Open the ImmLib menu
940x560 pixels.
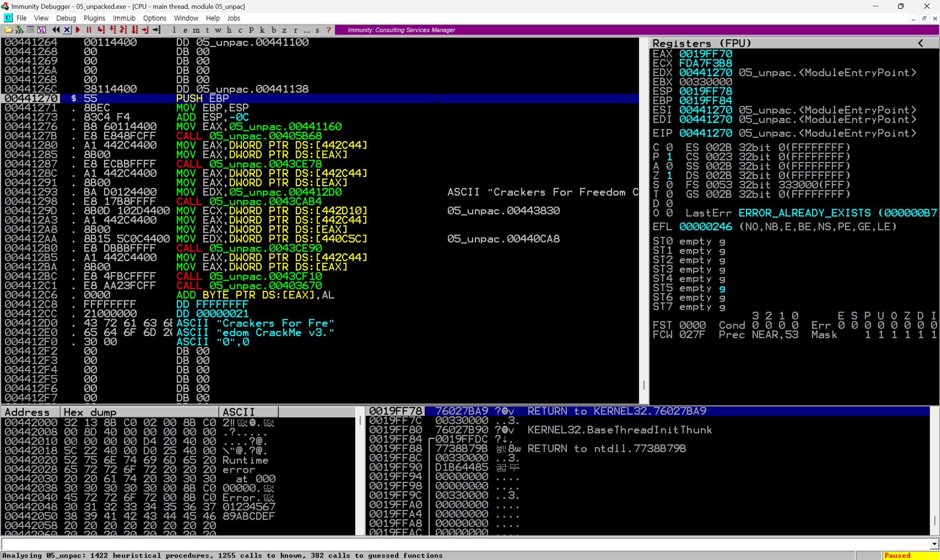(x=124, y=18)
